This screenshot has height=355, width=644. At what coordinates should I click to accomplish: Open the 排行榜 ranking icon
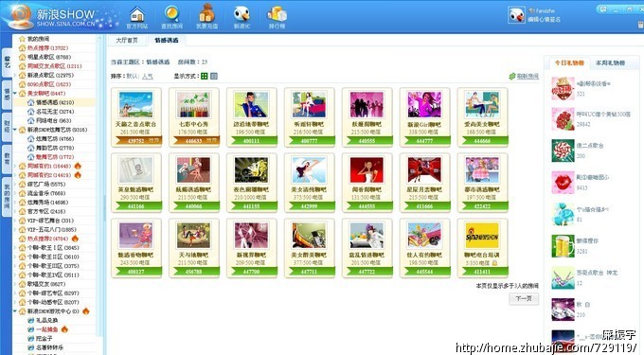277,13
